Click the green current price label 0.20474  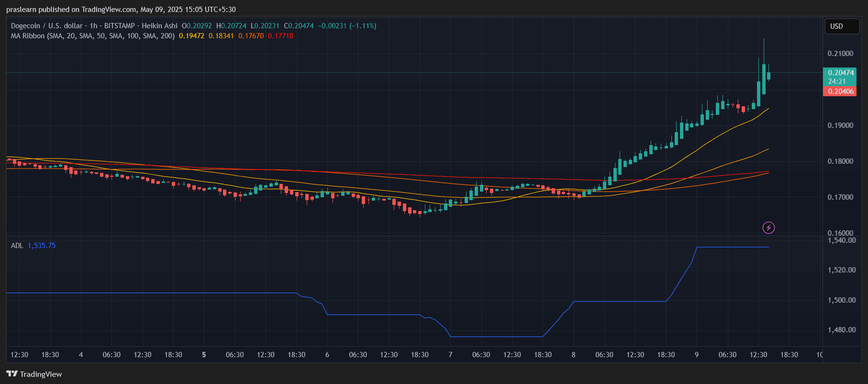pos(840,73)
